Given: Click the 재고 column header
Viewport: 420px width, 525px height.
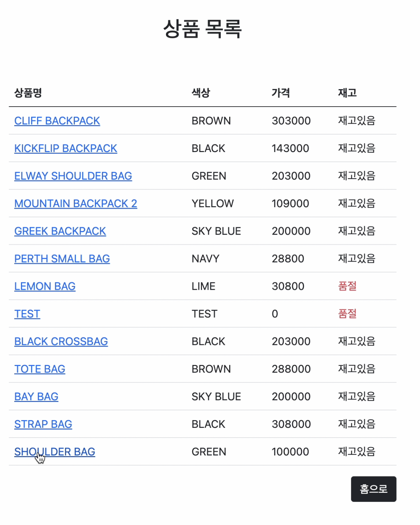Looking at the screenshot, I should tap(347, 93).
